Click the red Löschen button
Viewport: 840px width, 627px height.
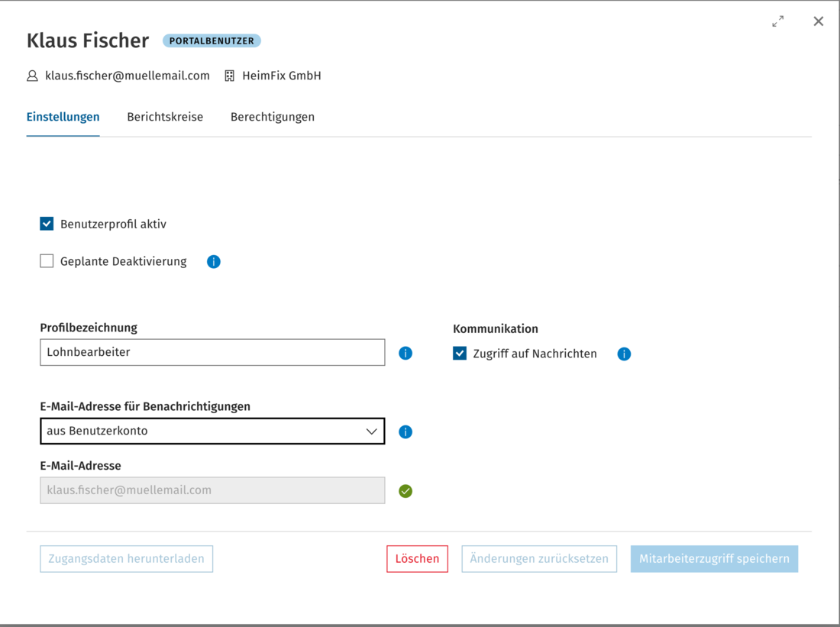click(417, 559)
